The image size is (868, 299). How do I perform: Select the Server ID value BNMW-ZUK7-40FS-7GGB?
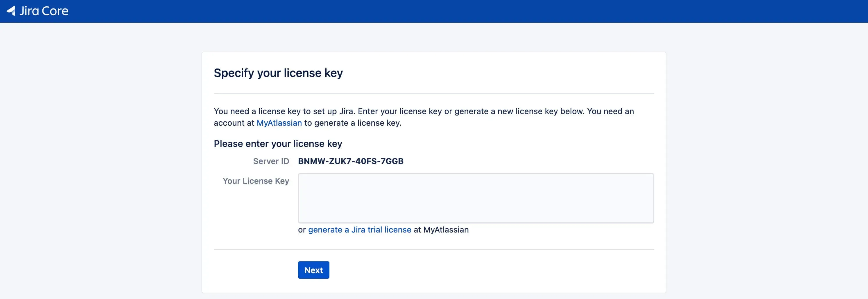(x=351, y=161)
